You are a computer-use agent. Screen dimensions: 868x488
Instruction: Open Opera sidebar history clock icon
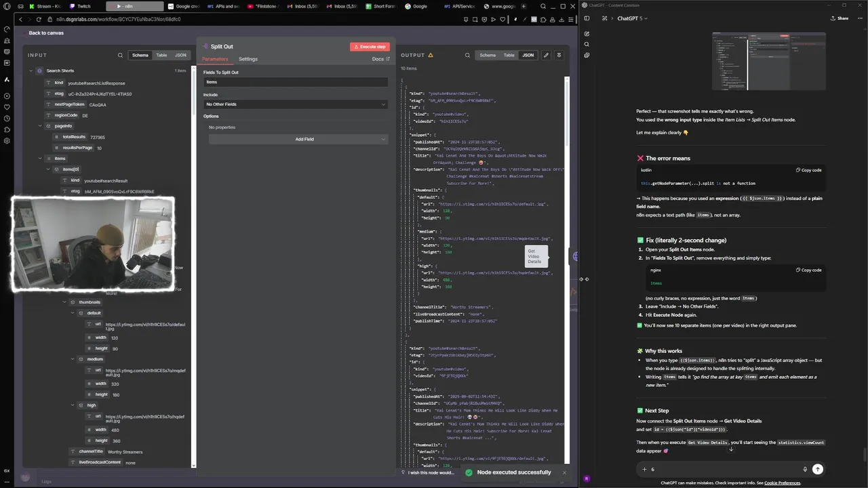[7, 118]
